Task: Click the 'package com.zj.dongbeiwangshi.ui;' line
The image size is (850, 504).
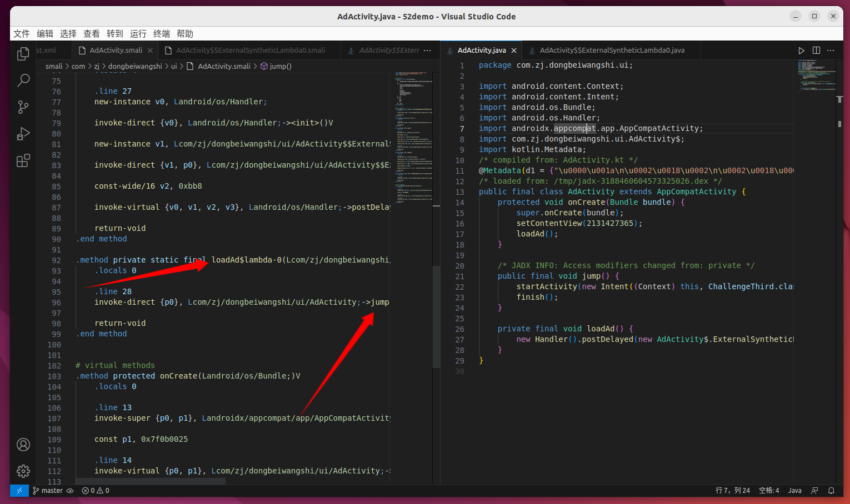Action: click(x=556, y=65)
